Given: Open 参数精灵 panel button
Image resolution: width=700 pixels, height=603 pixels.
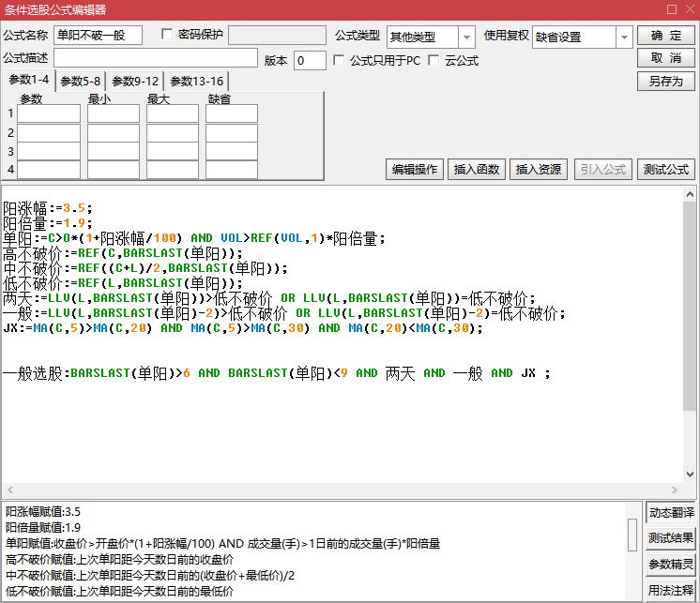Looking at the screenshot, I should 671,565.
